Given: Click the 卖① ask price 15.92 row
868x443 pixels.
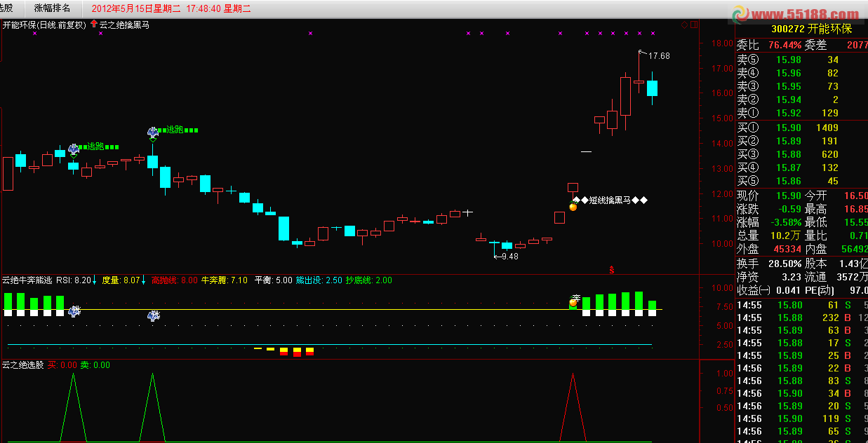Looking at the screenshot, I should pyautogui.click(x=801, y=113).
